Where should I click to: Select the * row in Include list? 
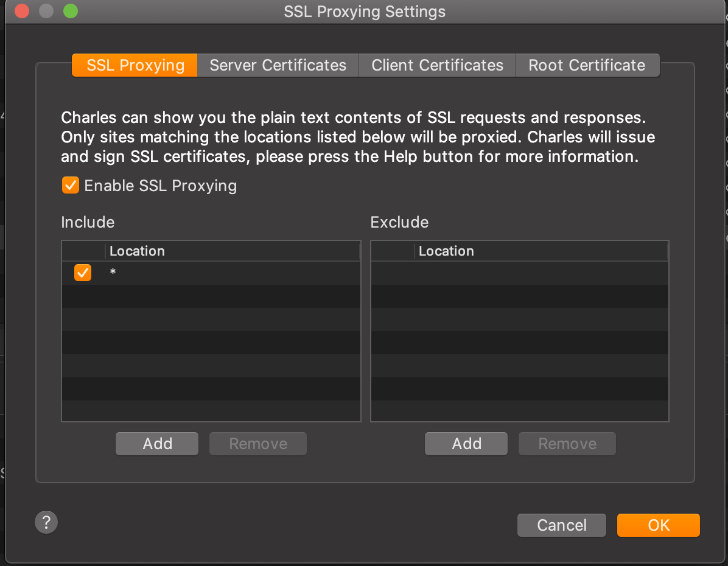pyautogui.click(x=211, y=273)
